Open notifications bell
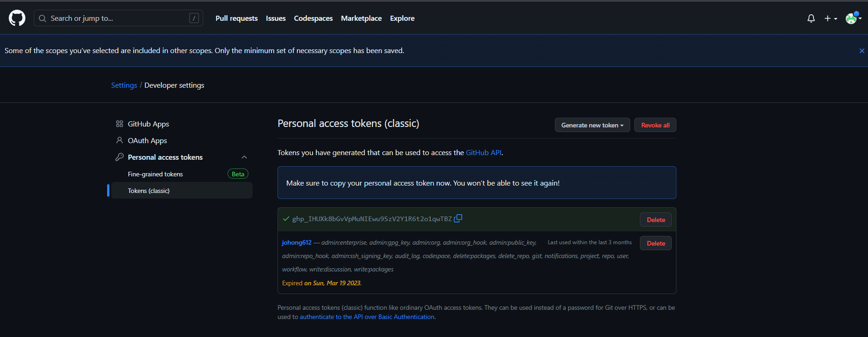Viewport: 868px width, 337px height. pyautogui.click(x=811, y=18)
